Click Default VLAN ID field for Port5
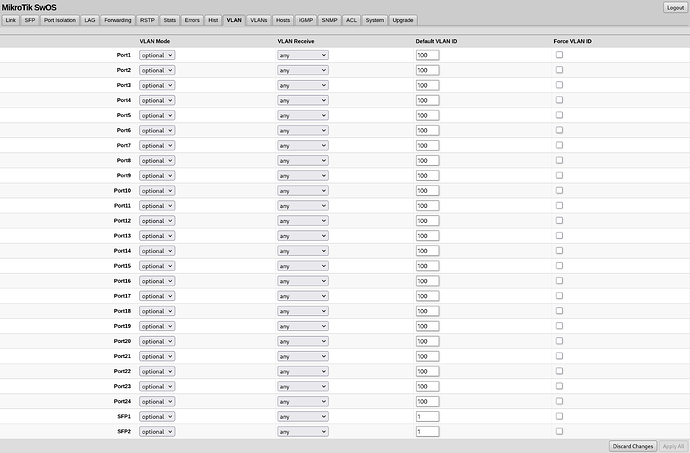 pos(427,115)
